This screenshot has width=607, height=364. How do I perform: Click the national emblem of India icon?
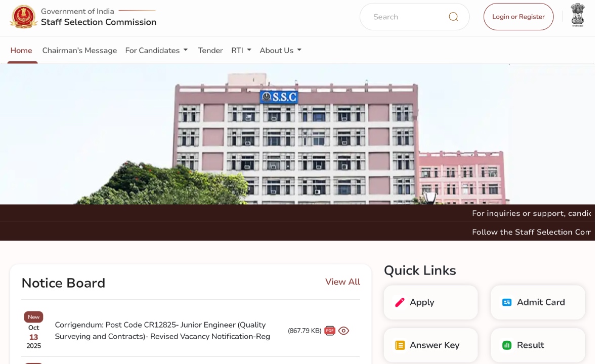(x=578, y=15)
